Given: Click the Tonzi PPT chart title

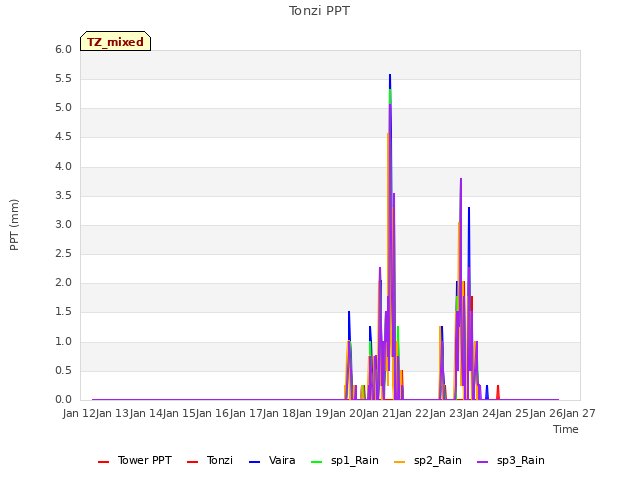Looking at the screenshot, I should pyautogui.click(x=319, y=11).
